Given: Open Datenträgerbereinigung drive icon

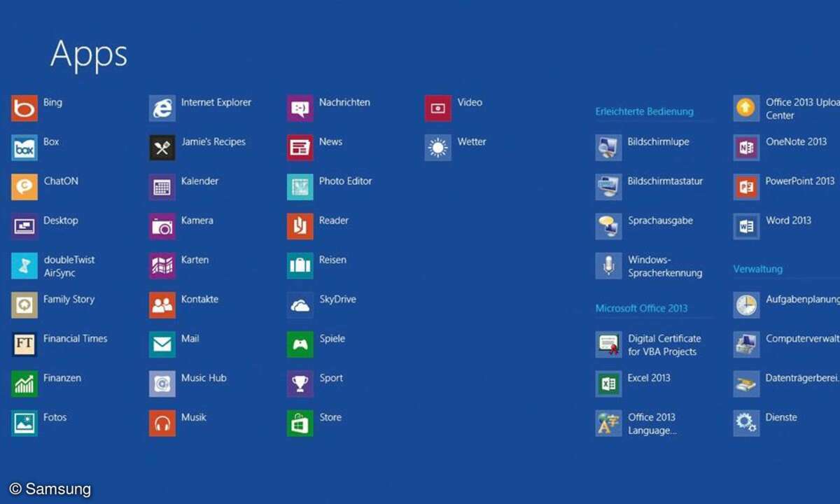Looking at the screenshot, I should tap(747, 384).
